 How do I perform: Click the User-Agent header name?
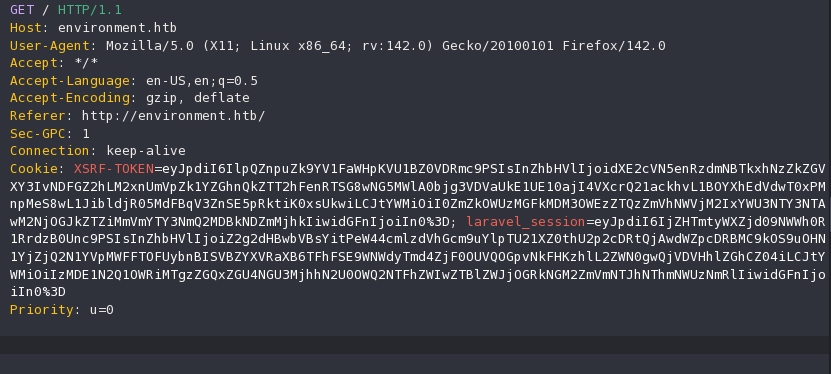50,46
